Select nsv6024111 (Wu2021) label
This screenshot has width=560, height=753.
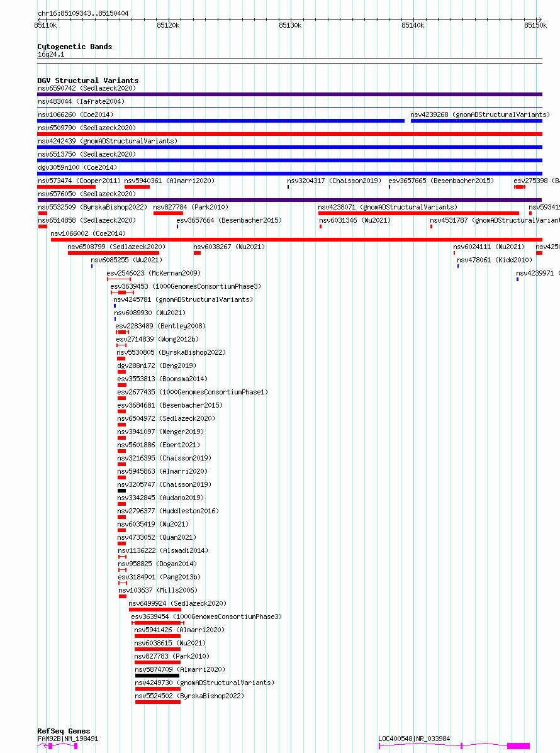pos(489,247)
